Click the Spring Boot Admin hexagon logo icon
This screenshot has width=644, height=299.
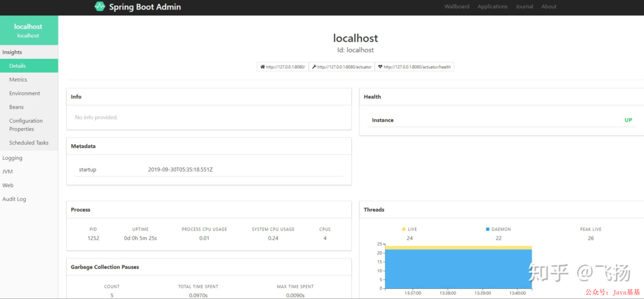[100, 7]
